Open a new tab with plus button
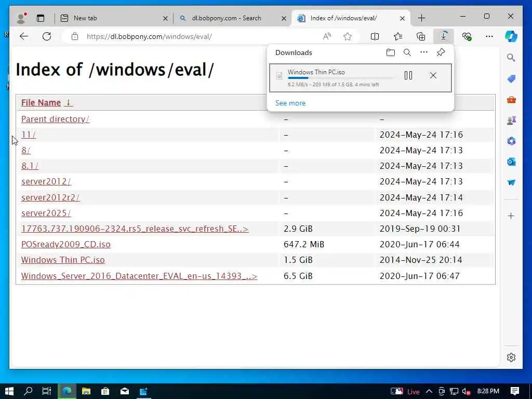 point(421,18)
